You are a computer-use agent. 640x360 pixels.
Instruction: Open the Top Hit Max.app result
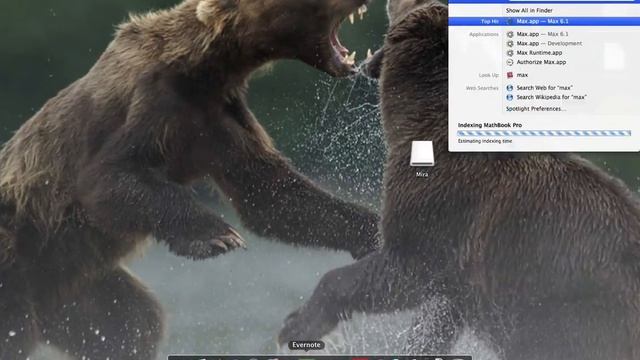coord(544,21)
